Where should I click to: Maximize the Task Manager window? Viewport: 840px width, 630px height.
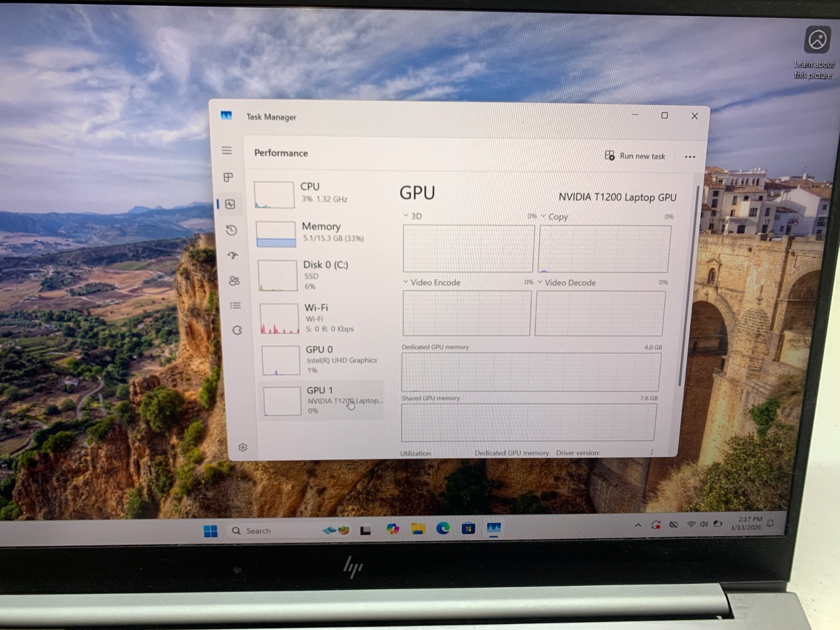[x=664, y=115]
